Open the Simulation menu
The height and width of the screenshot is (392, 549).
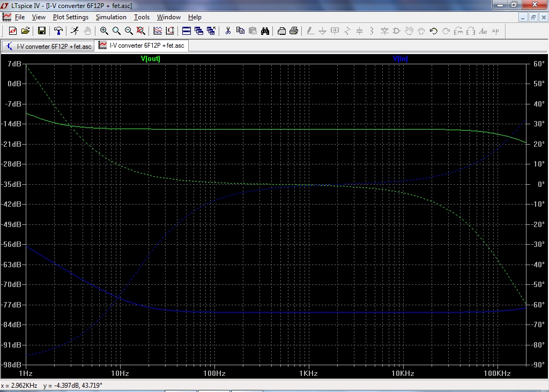pyautogui.click(x=111, y=17)
